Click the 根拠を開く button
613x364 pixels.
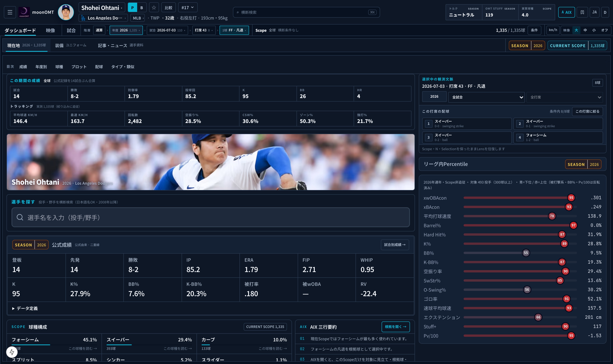(396, 327)
